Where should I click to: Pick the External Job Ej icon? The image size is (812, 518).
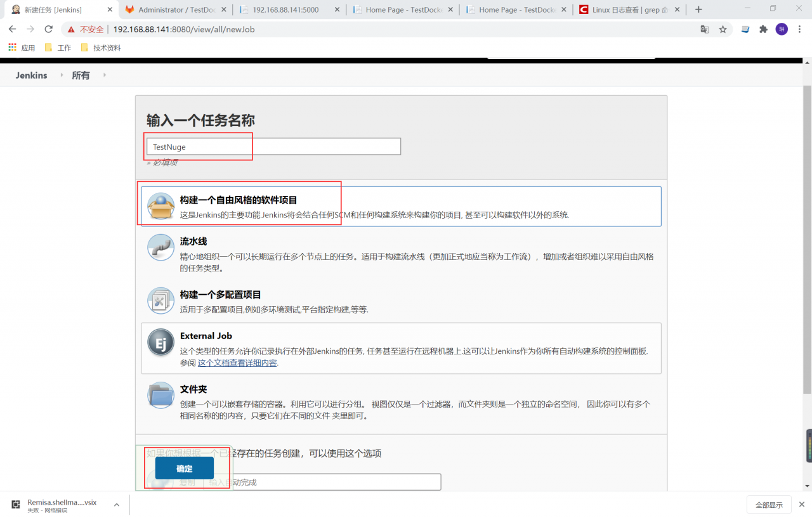[160, 342]
